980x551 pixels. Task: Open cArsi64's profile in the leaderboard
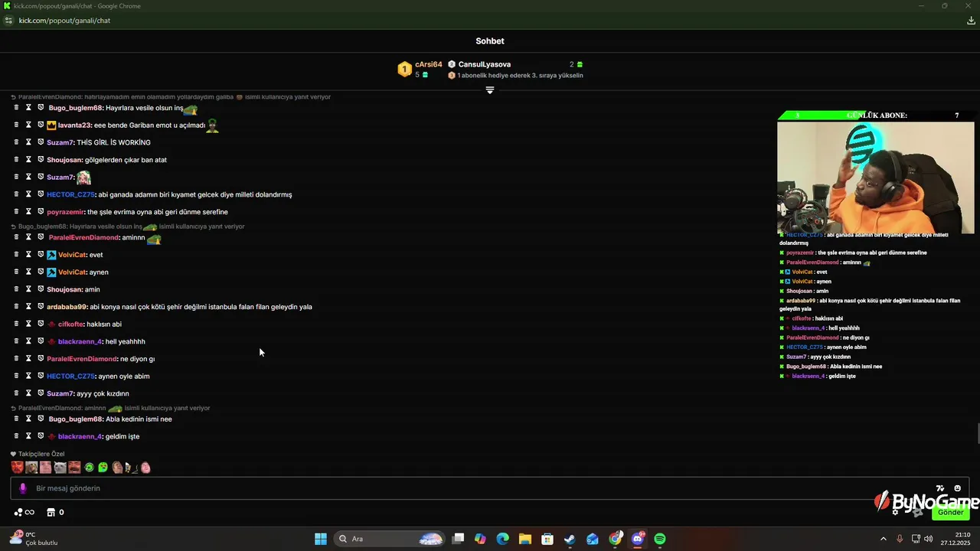(x=428, y=64)
